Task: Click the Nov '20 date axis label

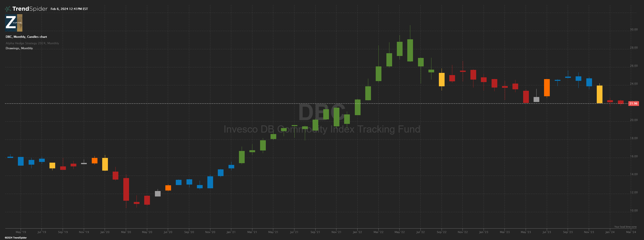Action: coord(210,232)
